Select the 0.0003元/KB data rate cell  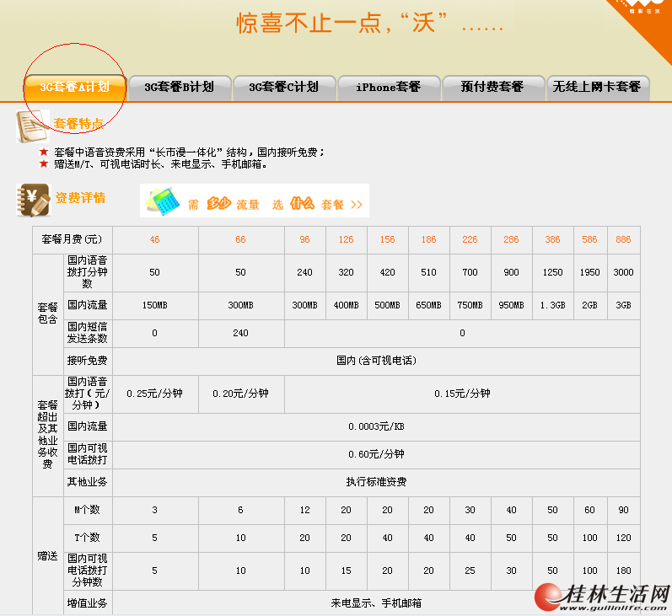coord(376,427)
